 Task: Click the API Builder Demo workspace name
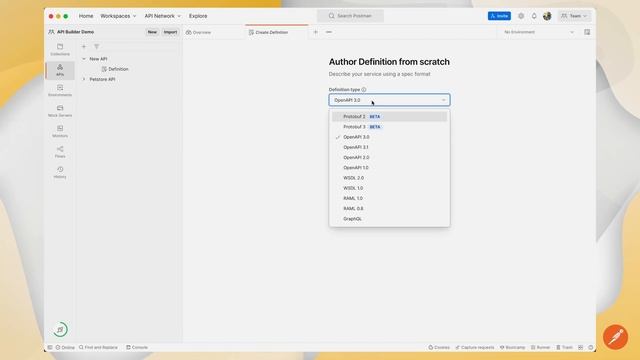click(x=76, y=32)
